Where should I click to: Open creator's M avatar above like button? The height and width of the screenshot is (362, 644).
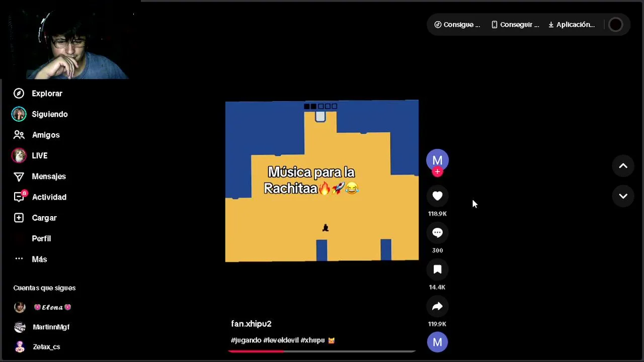[x=437, y=160]
